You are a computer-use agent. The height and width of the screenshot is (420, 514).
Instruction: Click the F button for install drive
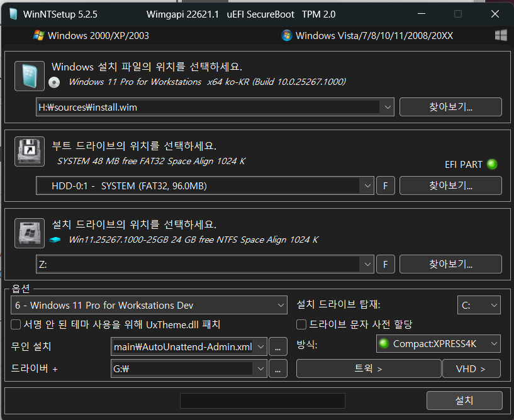coord(386,264)
